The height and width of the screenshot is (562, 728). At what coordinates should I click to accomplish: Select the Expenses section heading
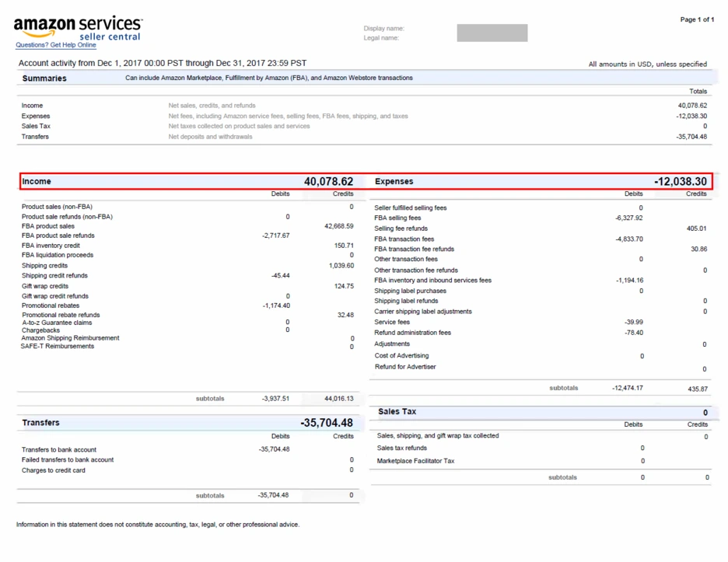coord(394,181)
